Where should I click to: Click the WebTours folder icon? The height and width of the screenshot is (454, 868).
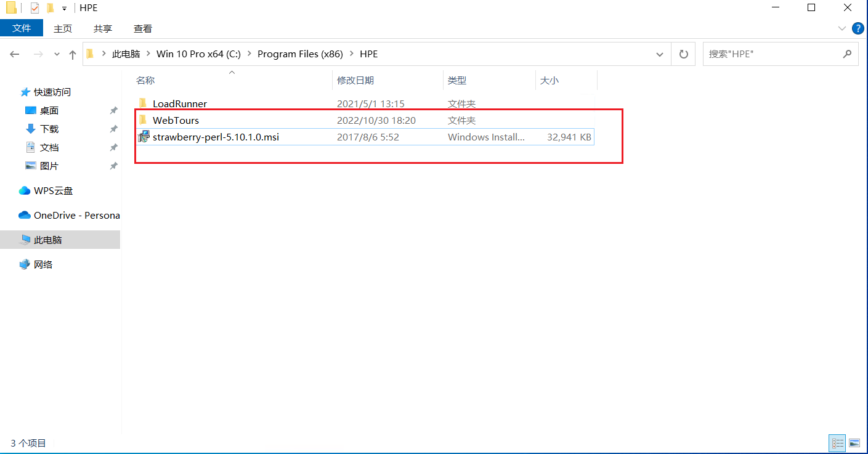[x=143, y=120]
